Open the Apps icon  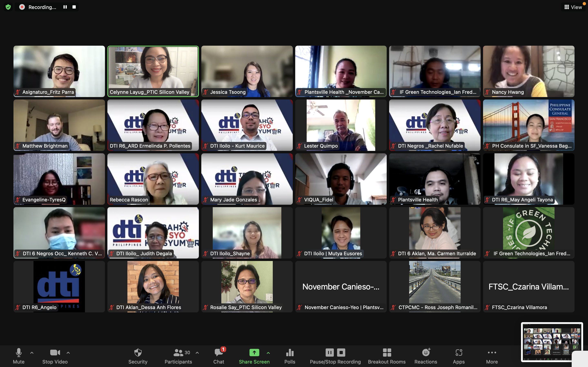click(459, 353)
